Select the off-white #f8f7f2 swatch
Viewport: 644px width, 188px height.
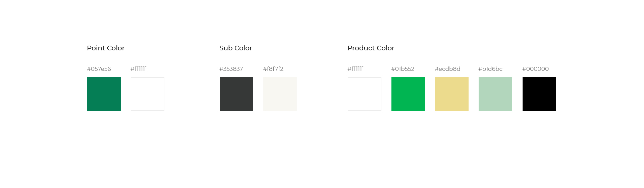(x=280, y=94)
